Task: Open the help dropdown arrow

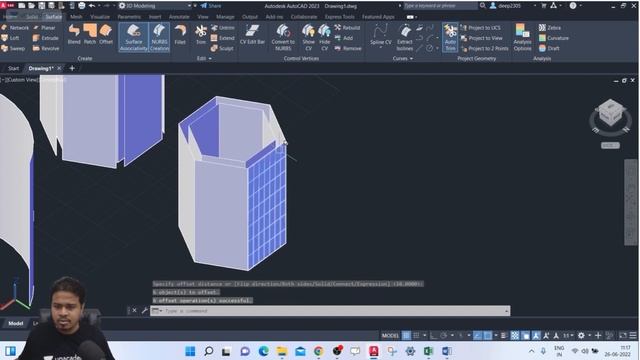Action: 580,6
